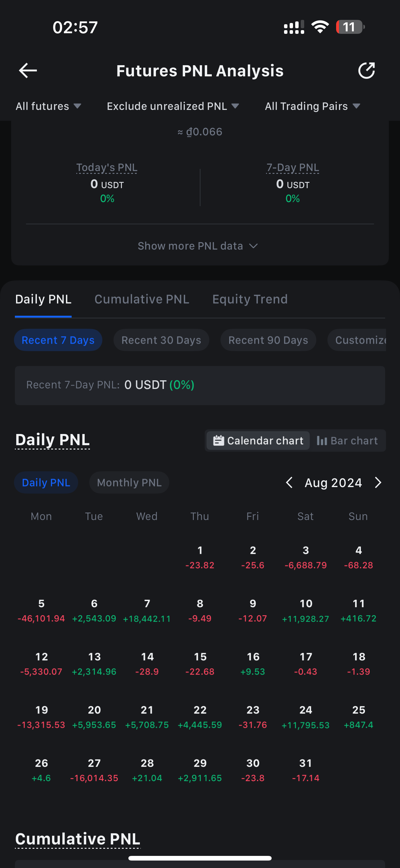Switch to Calendar chart view
400x868 pixels.
click(x=258, y=441)
